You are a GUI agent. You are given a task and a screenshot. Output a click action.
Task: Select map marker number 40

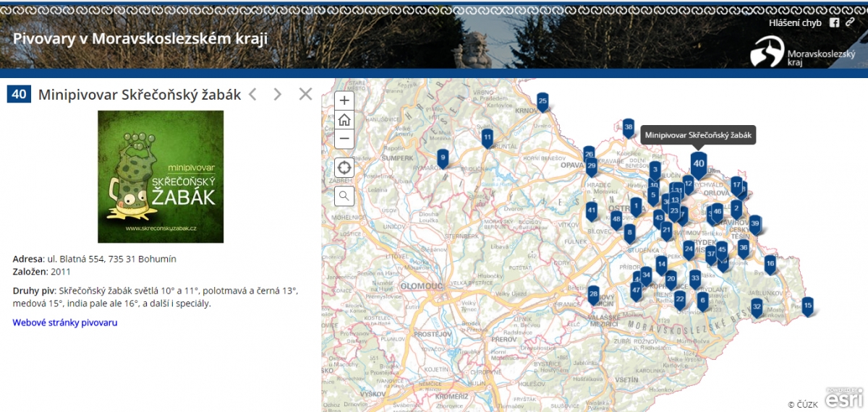click(x=698, y=163)
